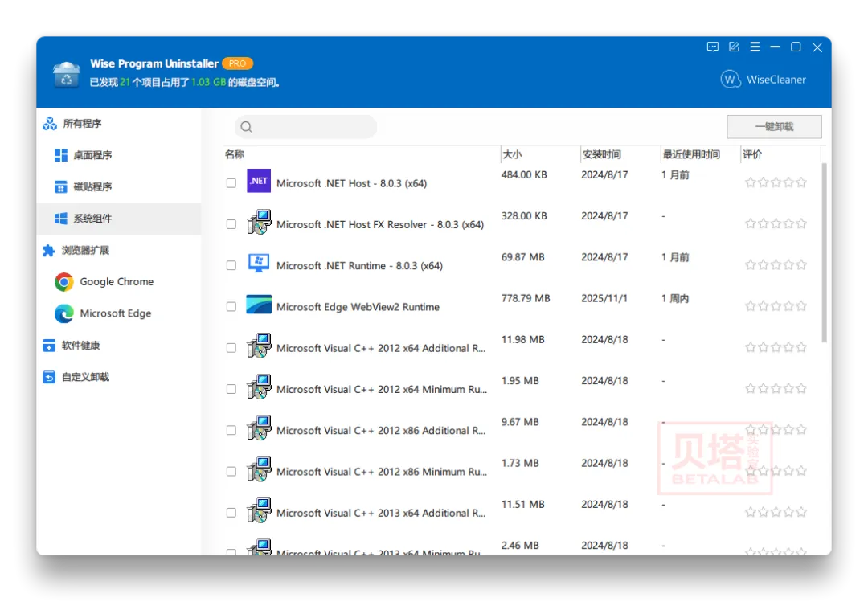
Task: Click the .NET Host FX Resolver installer icon
Action: point(259,222)
